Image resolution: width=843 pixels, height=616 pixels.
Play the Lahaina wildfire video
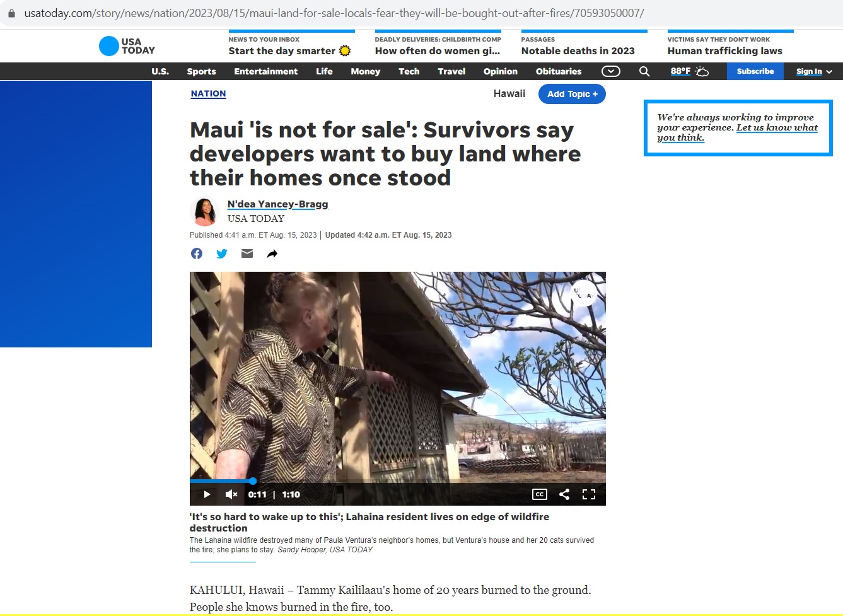click(x=207, y=494)
